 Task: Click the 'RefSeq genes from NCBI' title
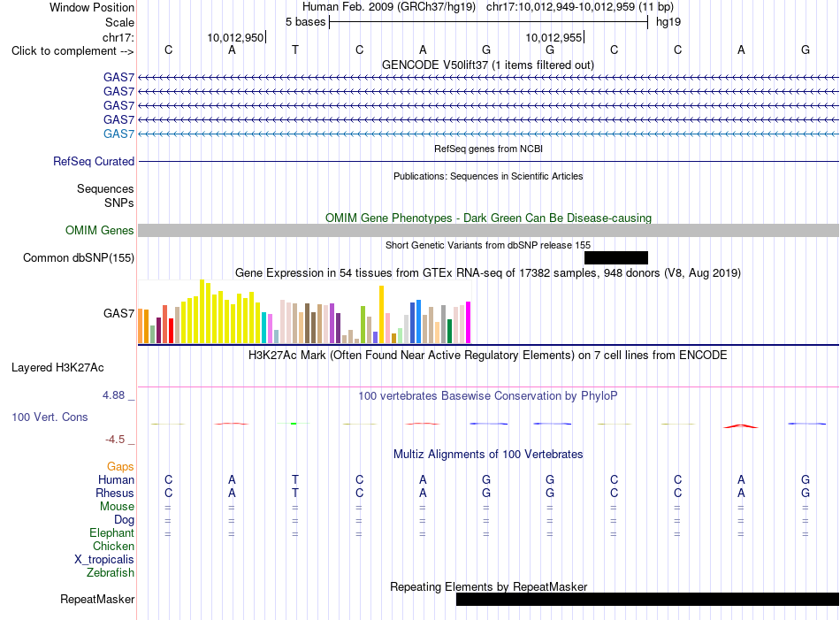pyautogui.click(x=489, y=149)
